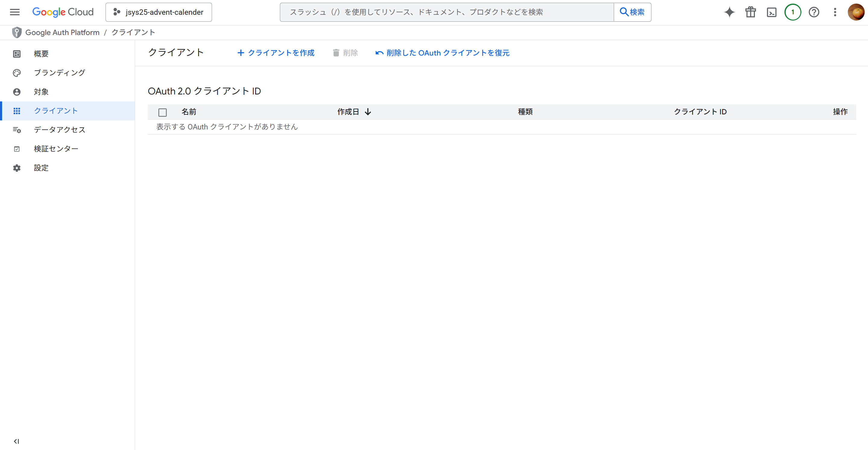
Task: Toggle the select-all clients checkbox
Action: 163,112
